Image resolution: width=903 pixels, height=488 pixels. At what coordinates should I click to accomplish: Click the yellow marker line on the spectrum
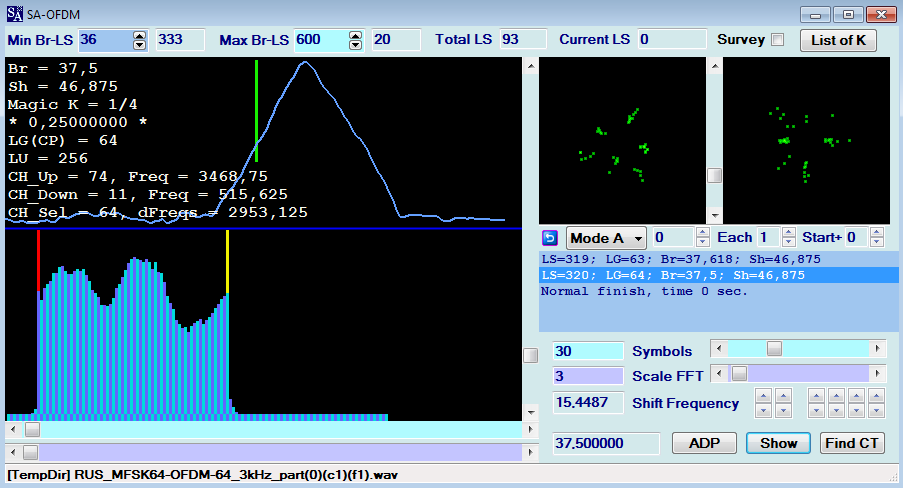click(x=227, y=263)
